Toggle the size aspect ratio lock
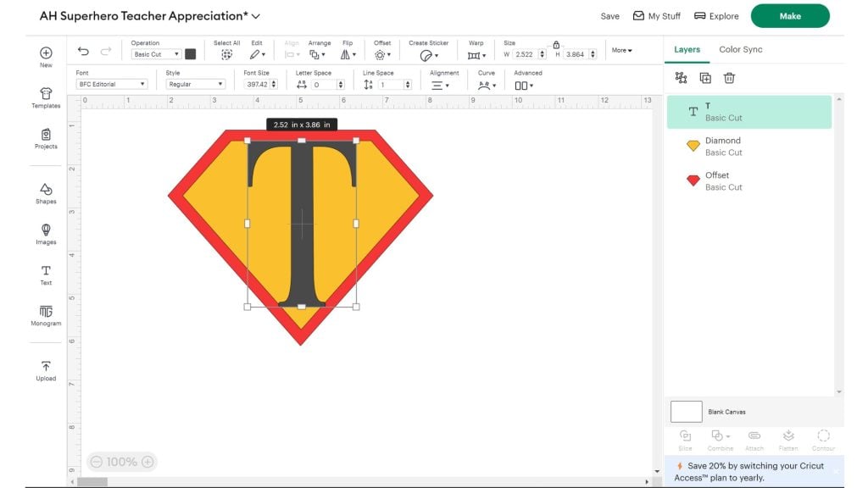Viewport: 868px width, 488px height. (x=556, y=45)
